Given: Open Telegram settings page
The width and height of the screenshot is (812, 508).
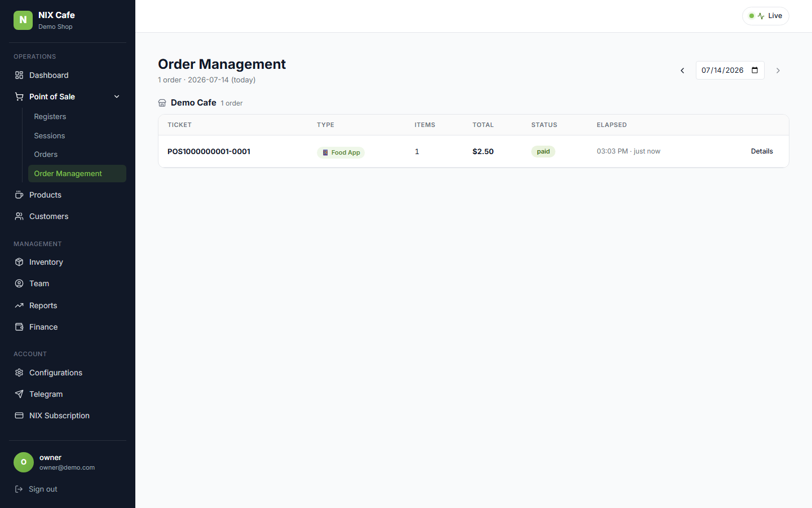Looking at the screenshot, I should point(68,394).
